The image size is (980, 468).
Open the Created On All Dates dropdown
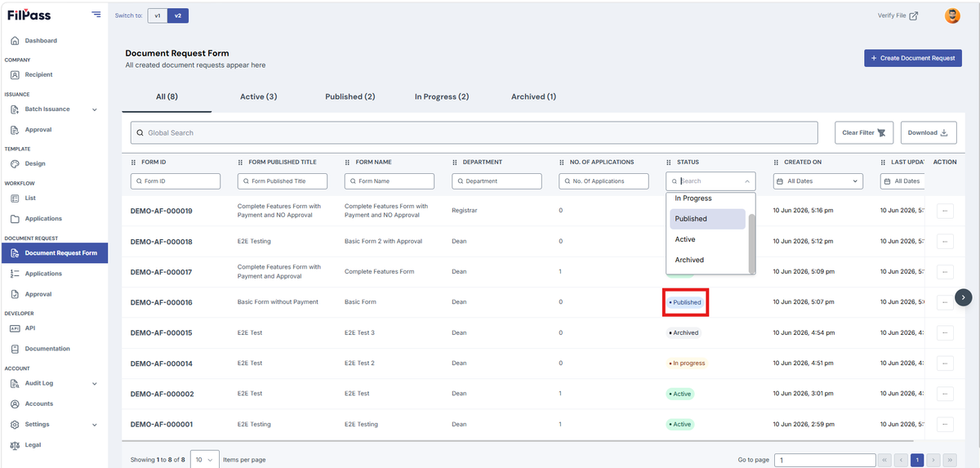(817, 181)
